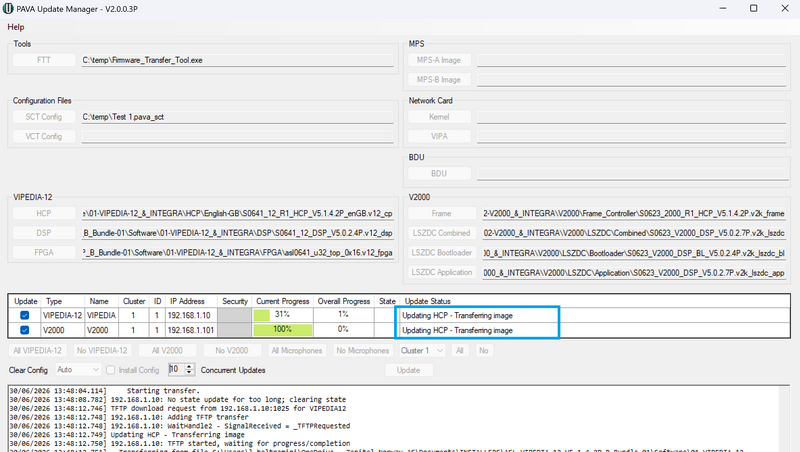Viewport: 800px width, 452px height.
Task: Click the PAVA Update Manager title bar icon
Action: [8, 9]
